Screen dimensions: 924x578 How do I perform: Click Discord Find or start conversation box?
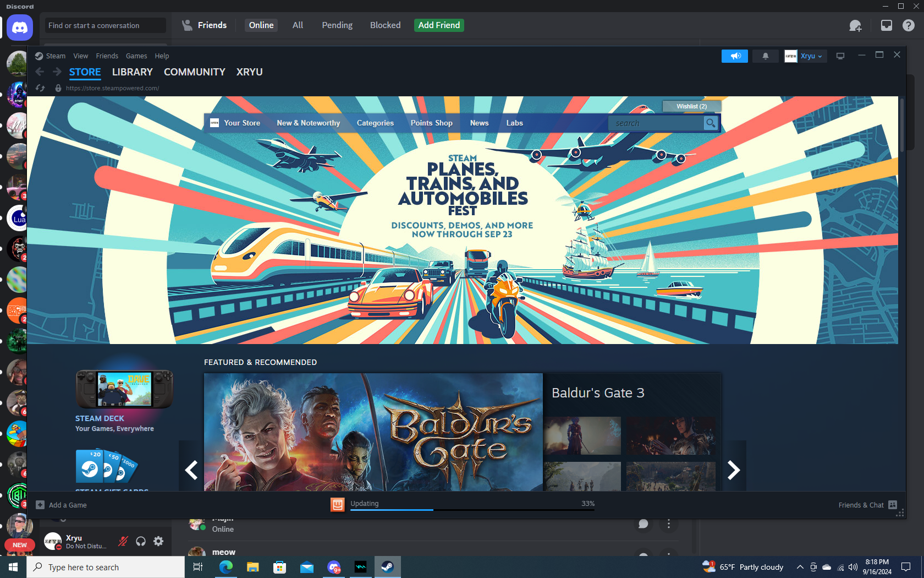[105, 25]
